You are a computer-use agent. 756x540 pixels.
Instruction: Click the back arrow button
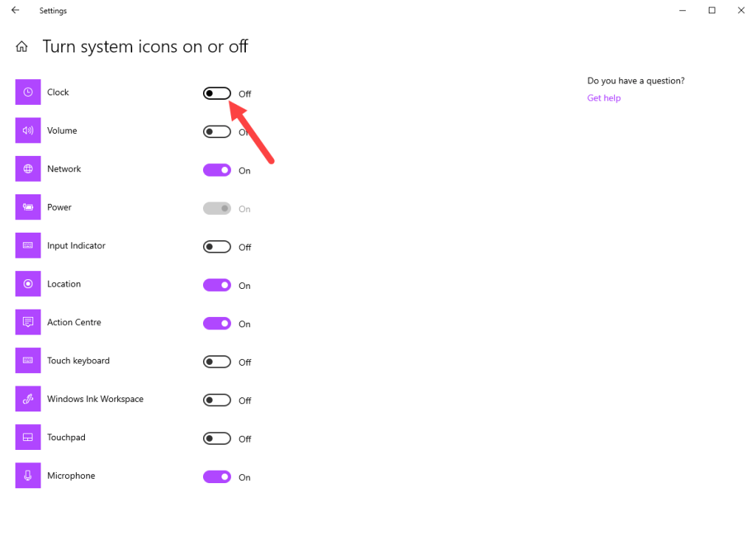tap(16, 10)
